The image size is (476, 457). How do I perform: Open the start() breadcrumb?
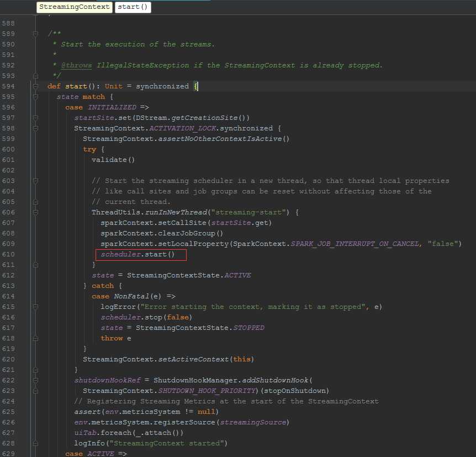pyautogui.click(x=133, y=7)
